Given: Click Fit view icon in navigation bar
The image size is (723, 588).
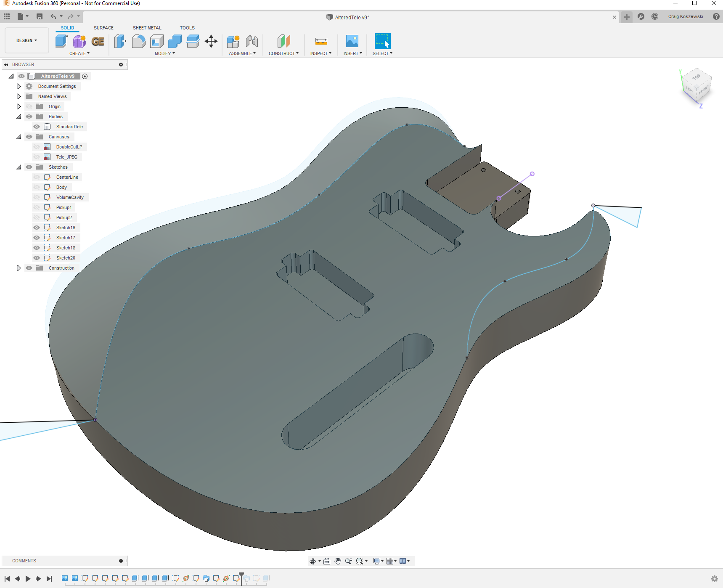Looking at the screenshot, I should click(360, 561).
